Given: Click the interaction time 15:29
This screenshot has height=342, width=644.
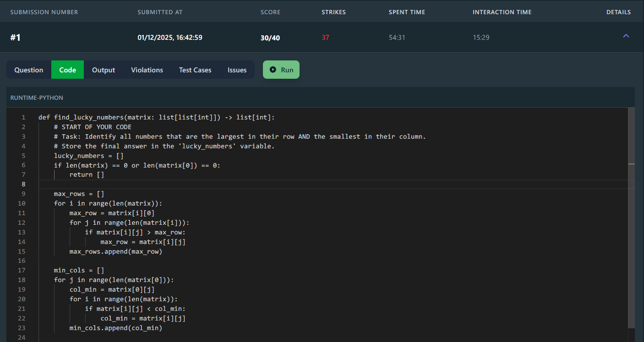Looking at the screenshot, I should pos(481,38).
